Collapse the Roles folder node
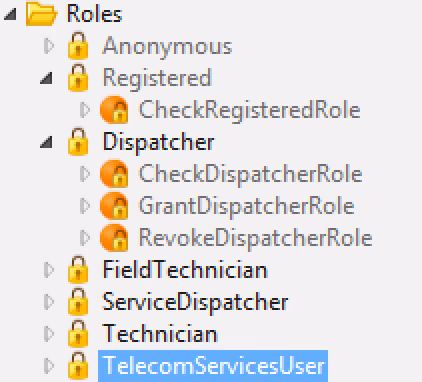This screenshot has height=382, width=422. coord(11,14)
